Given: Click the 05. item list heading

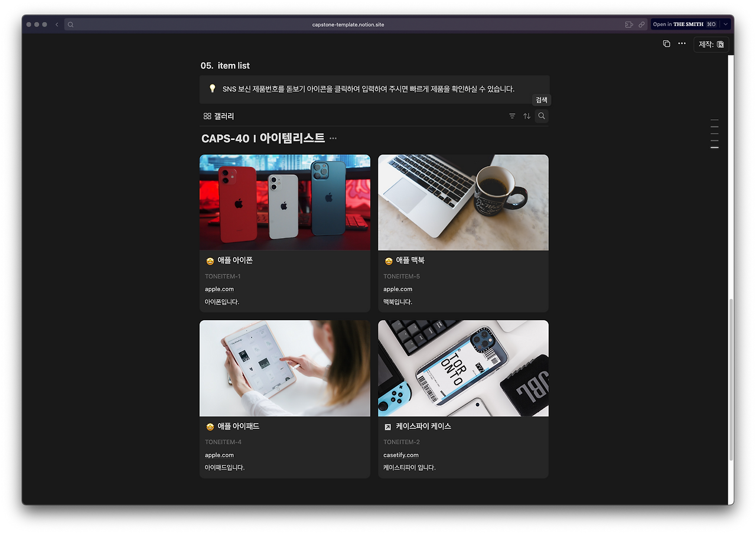Looking at the screenshot, I should (x=225, y=66).
